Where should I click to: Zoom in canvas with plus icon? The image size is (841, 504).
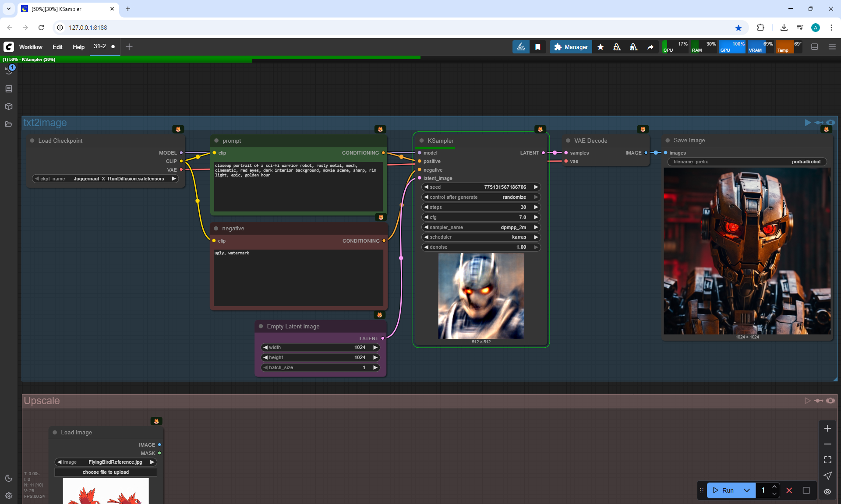coord(827,428)
